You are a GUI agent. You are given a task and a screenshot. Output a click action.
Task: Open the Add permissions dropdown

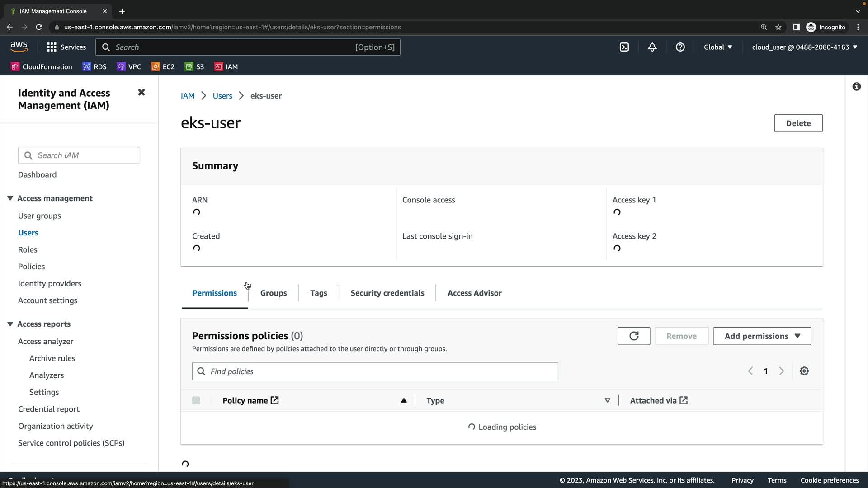pos(762,336)
